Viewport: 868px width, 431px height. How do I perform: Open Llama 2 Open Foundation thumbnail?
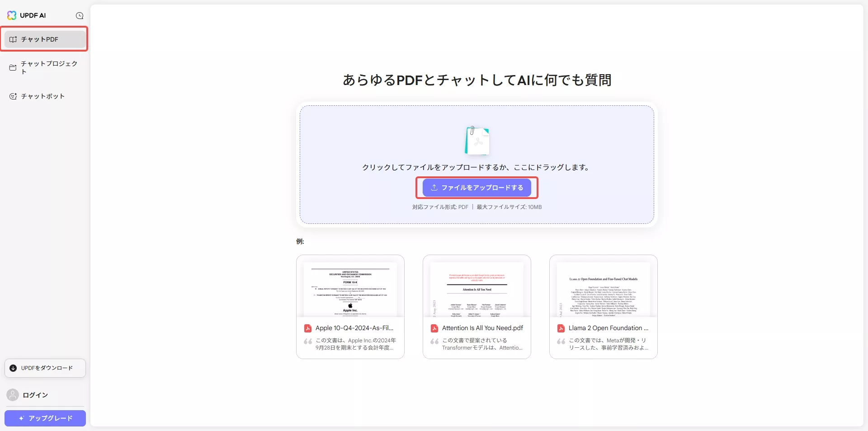point(604,289)
